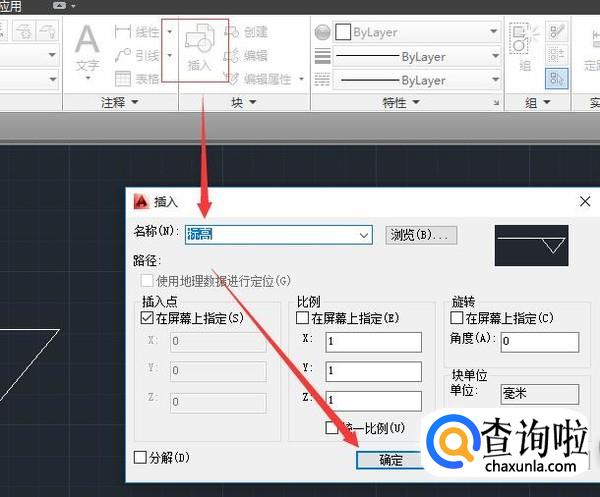Expand block name (名称) combo box

click(x=364, y=235)
